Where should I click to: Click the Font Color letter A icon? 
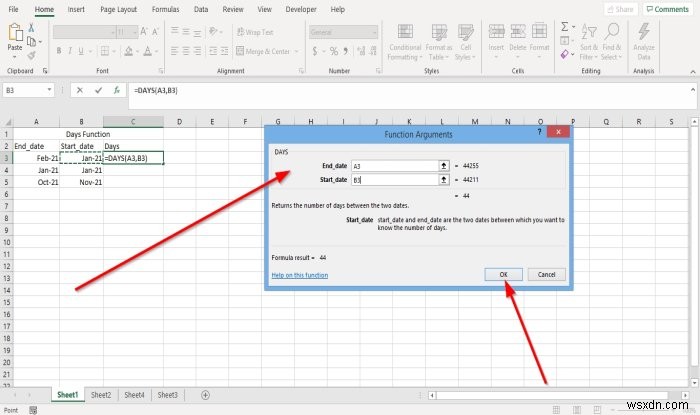pyautogui.click(x=148, y=51)
